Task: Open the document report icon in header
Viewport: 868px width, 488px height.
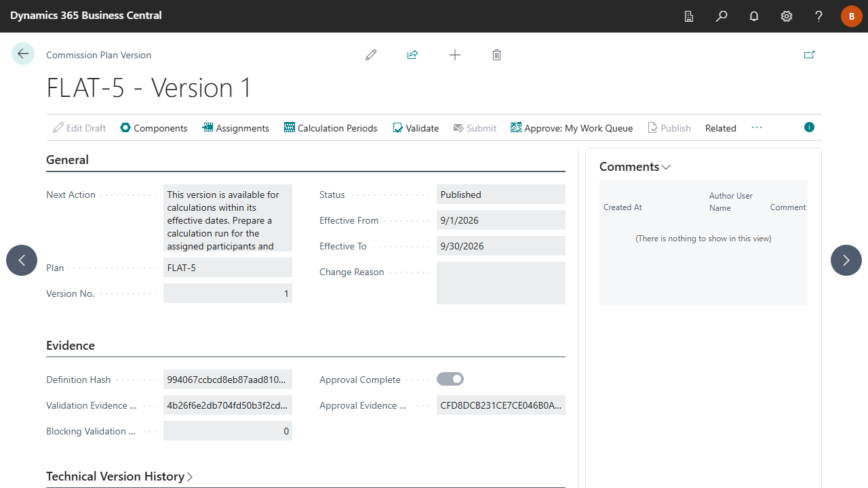Action: (689, 16)
